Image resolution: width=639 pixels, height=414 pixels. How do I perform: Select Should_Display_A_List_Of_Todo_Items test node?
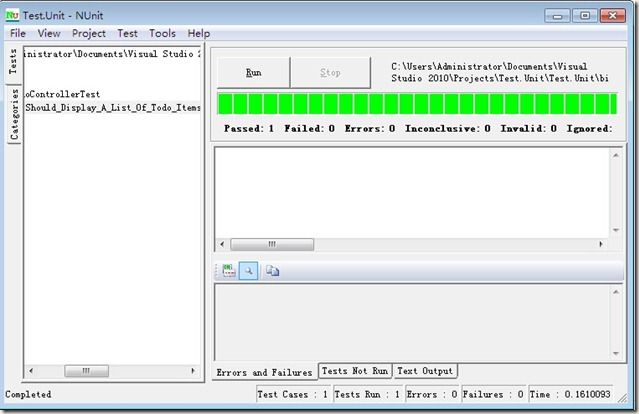tap(112, 108)
